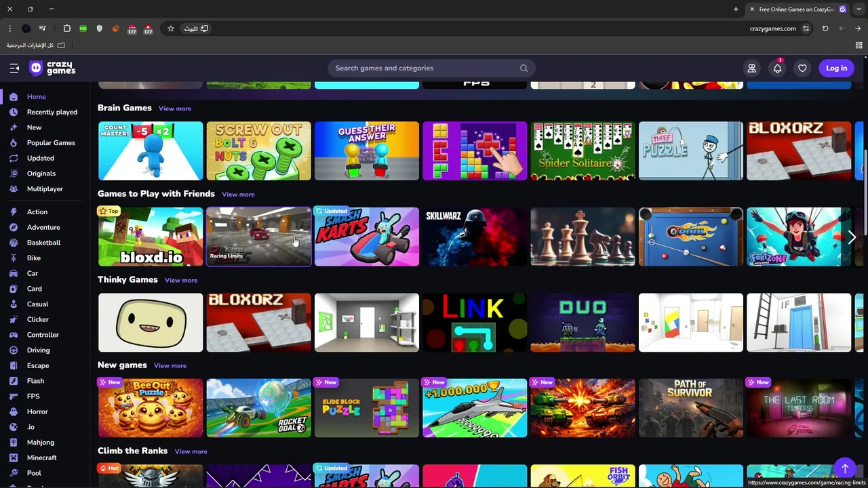This screenshot has width=868, height=488.
Task: Click the Multiplayer people icon
Action: click(x=14, y=189)
